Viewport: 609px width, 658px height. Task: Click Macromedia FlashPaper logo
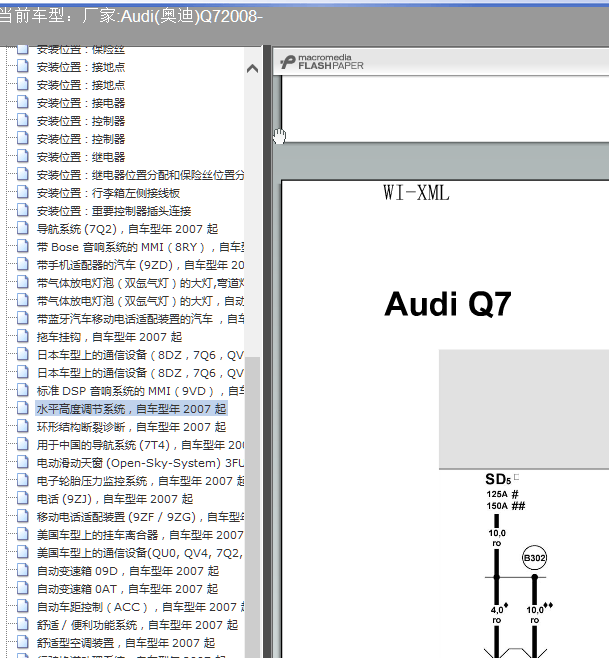point(322,62)
